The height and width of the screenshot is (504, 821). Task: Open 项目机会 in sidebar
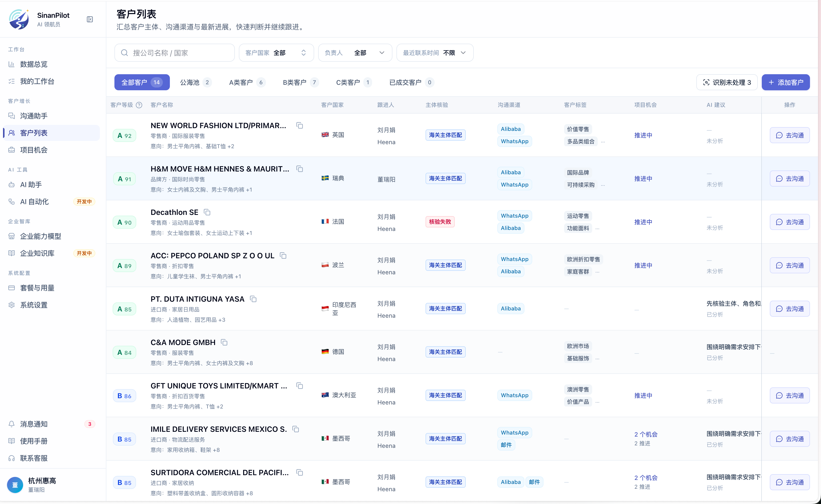pos(52,150)
